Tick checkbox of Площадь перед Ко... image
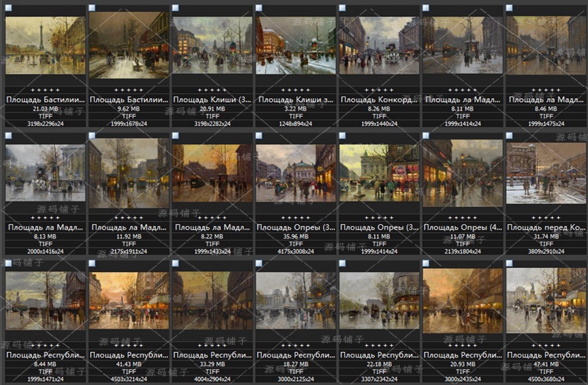Viewport: 588px width, 385px height. coord(510,136)
